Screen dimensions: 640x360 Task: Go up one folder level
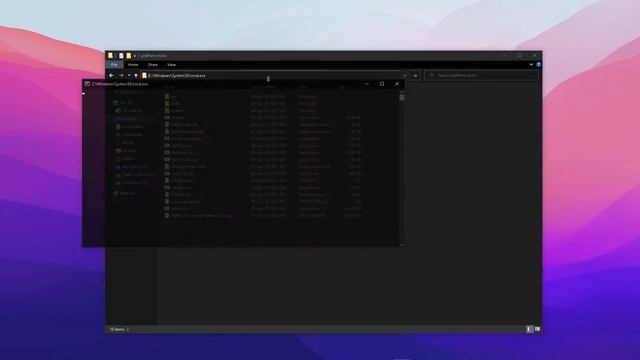click(136, 76)
